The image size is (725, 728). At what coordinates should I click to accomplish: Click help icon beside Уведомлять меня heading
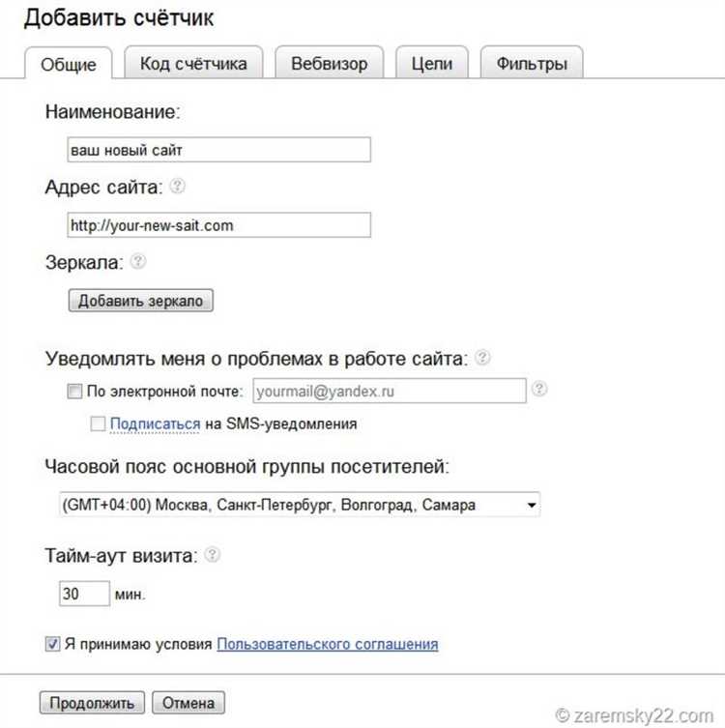[482, 357]
